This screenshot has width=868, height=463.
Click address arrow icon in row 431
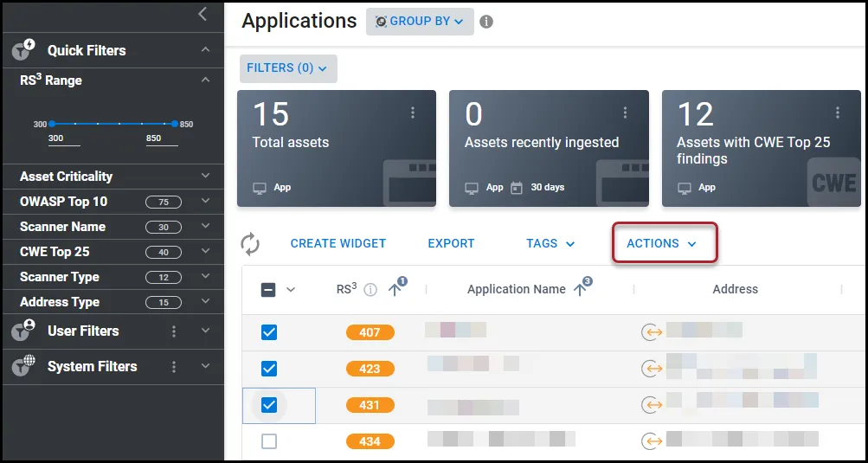[652, 405]
